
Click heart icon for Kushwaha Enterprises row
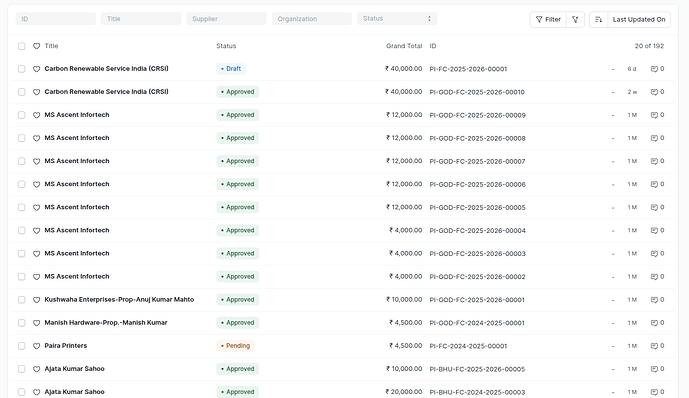coord(36,300)
